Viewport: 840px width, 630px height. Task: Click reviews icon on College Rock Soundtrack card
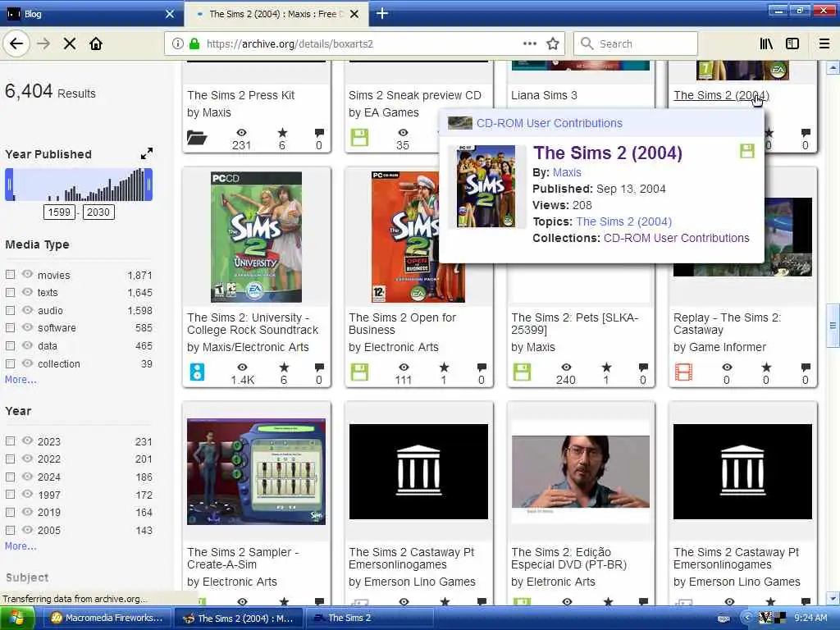tap(319, 367)
